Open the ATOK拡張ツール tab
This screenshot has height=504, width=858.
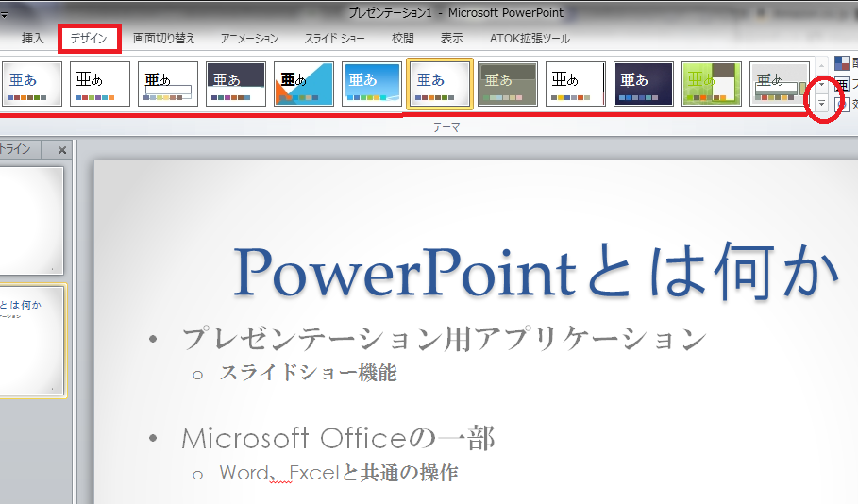click(530, 39)
